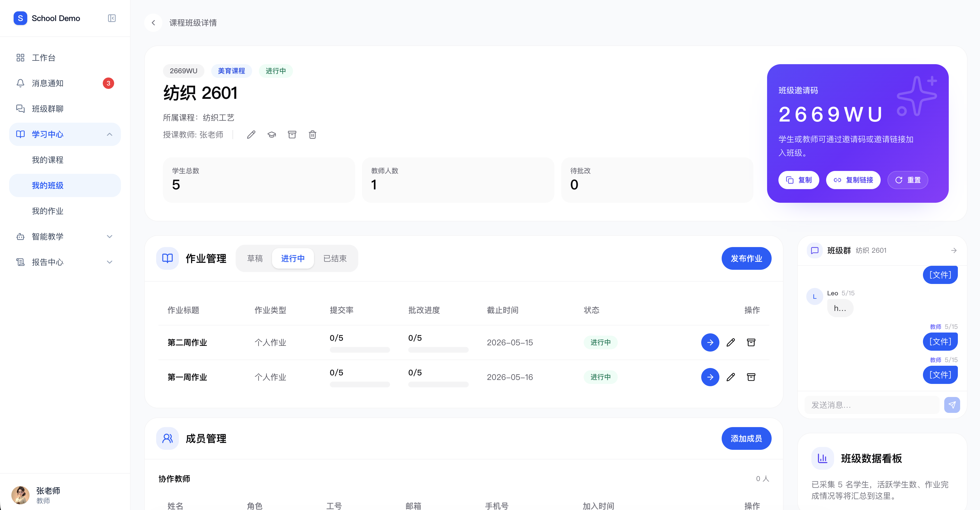
Task: Click the 班级数据看板 chart icon
Action: [x=822, y=458]
